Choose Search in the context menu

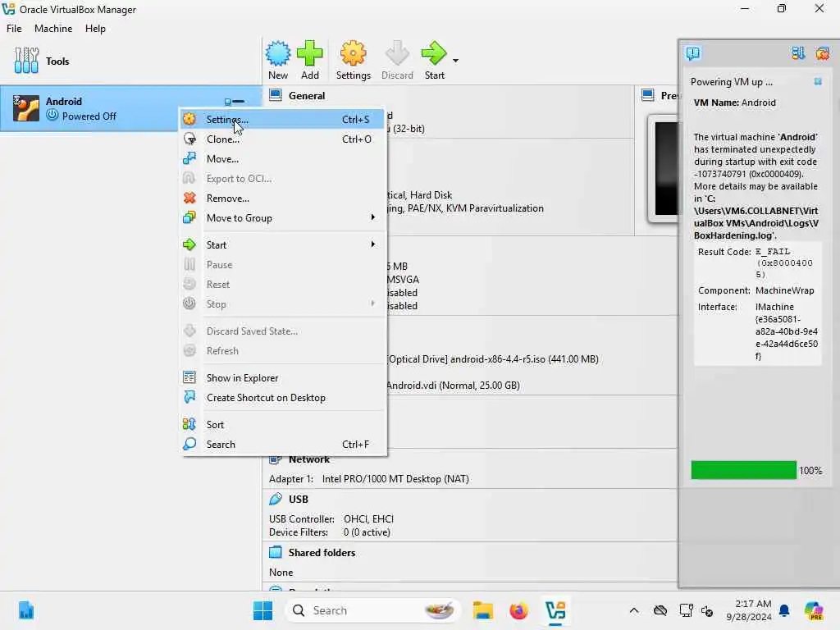tap(283, 444)
